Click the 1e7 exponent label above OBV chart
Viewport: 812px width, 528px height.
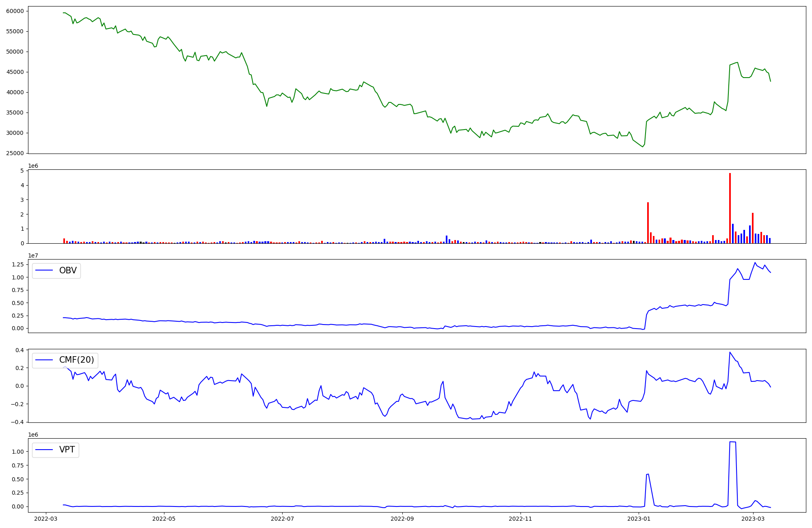pos(33,255)
